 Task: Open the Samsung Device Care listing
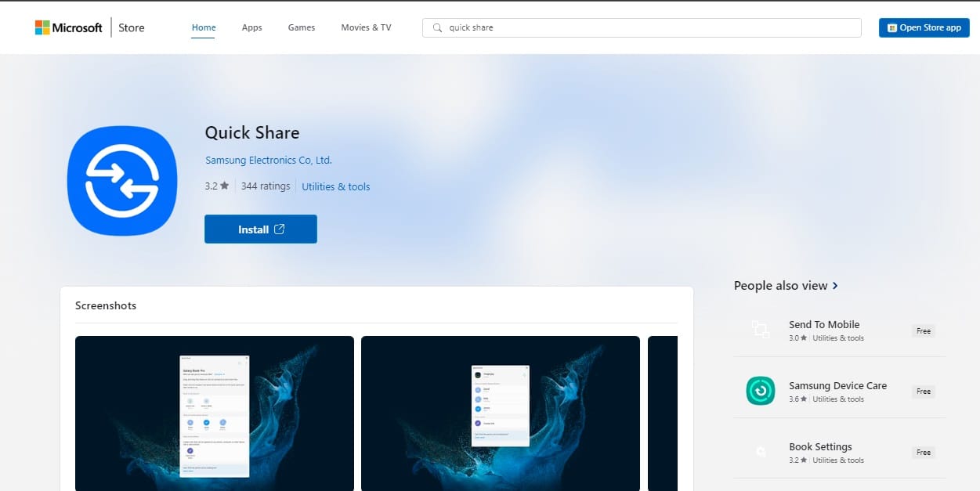point(840,392)
